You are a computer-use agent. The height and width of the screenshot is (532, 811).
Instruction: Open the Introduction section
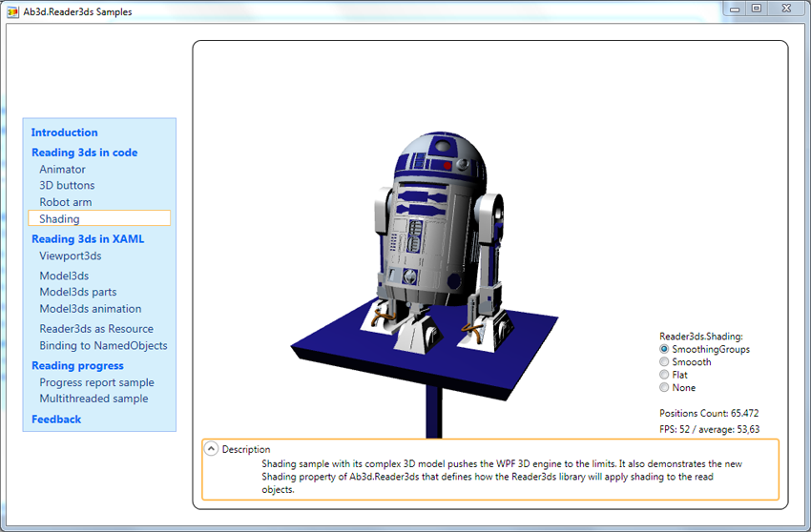point(64,133)
